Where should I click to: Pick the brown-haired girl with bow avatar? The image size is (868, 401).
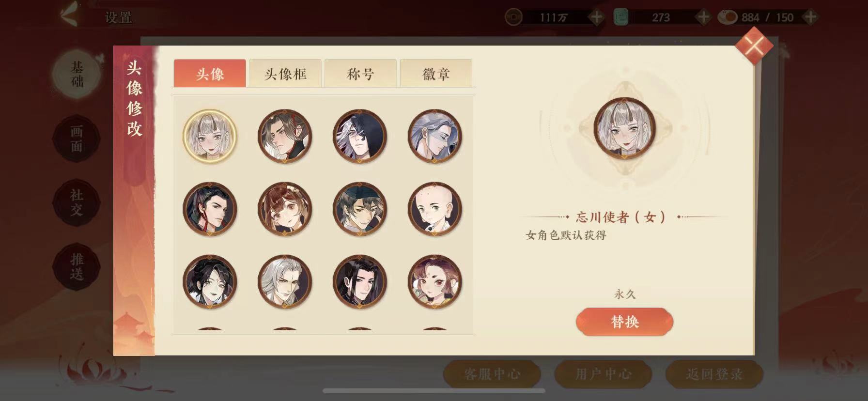pyautogui.click(x=285, y=209)
